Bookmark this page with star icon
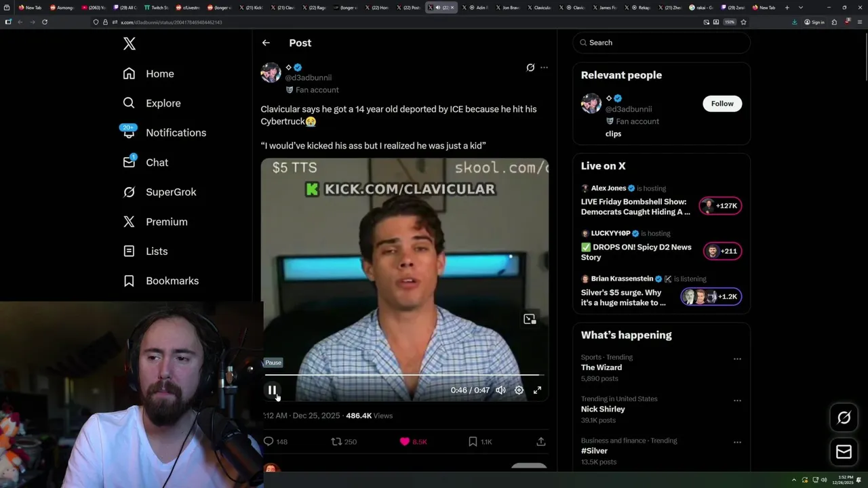868x488 pixels. coord(743,22)
